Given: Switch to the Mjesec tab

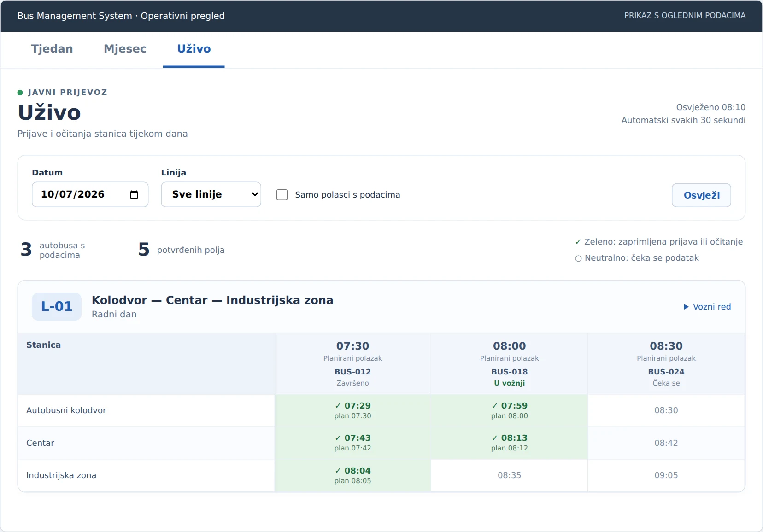Looking at the screenshot, I should [125, 49].
